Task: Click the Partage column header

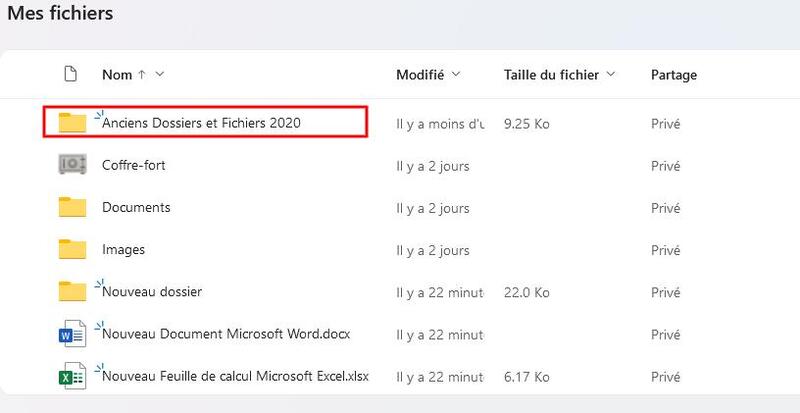Action: pyautogui.click(x=673, y=75)
